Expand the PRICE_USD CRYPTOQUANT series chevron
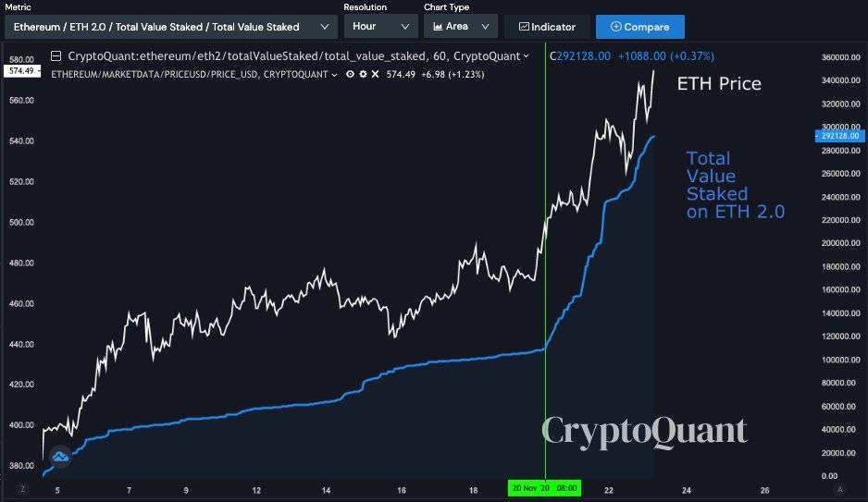Viewport: 868px width, 502px height. pyautogui.click(x=334, y=75)
